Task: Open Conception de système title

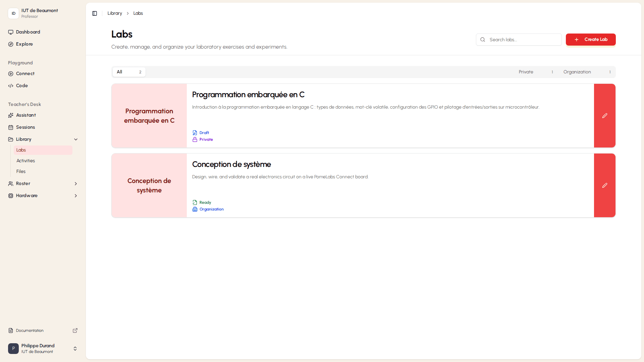Action: pyautogui.click(x=231, y=165)
